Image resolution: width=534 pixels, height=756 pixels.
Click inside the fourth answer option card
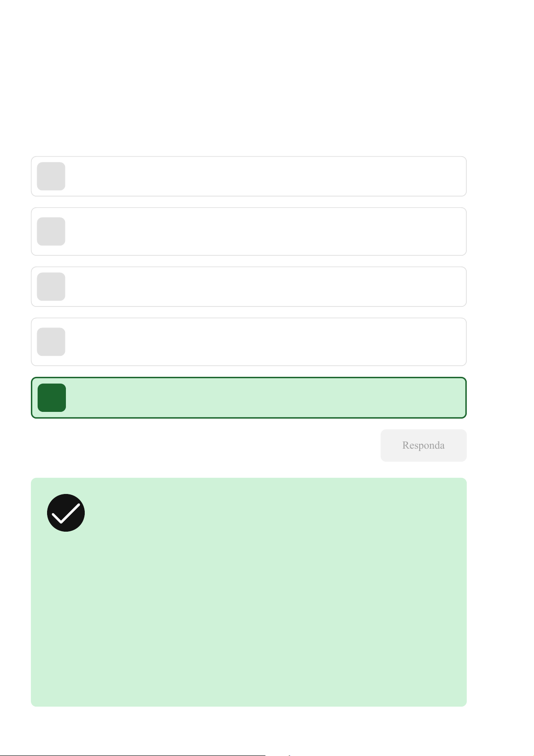click(x=265, y=342)
